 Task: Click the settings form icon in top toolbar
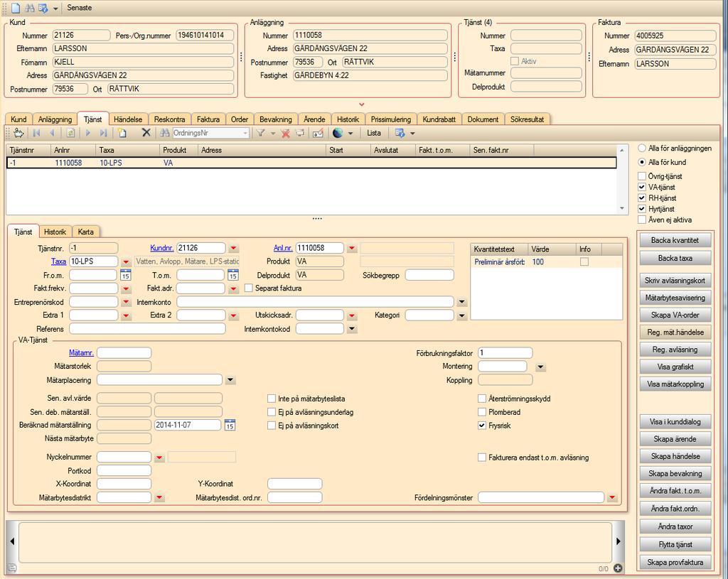[x=43, y=8]
